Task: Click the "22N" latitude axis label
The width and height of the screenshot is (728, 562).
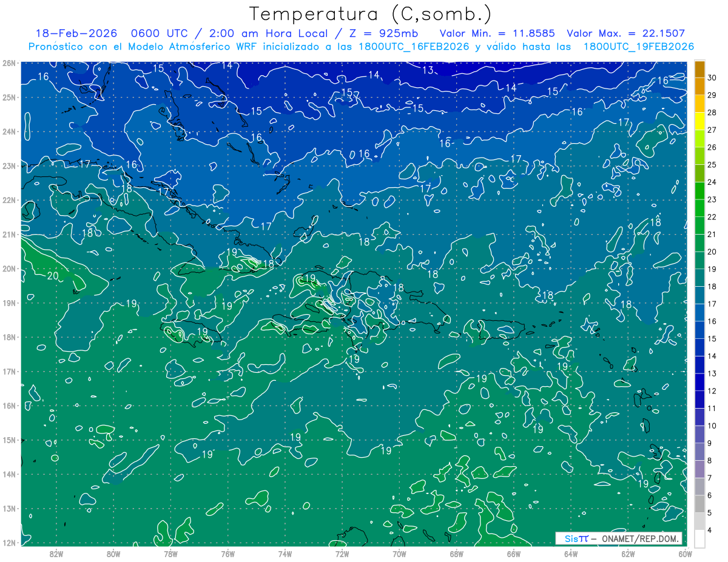Action: [9, 200]
